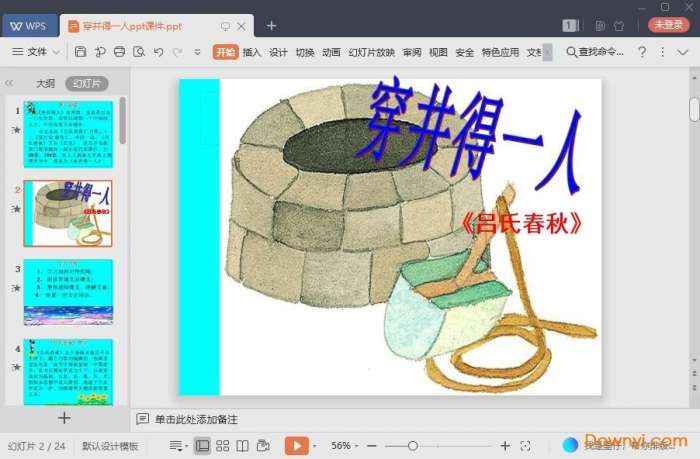Click the document icon beside the shirt icon

point(600,26)
